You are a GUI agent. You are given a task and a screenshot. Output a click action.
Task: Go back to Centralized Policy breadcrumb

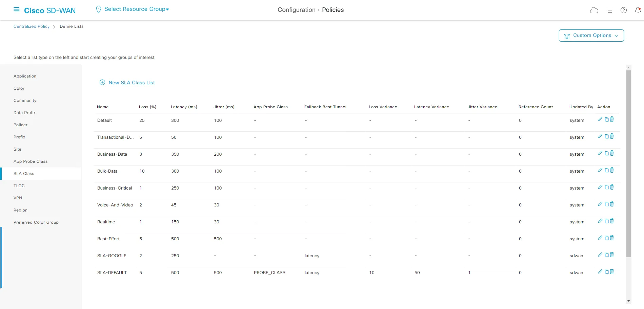[x=32, y=26]
